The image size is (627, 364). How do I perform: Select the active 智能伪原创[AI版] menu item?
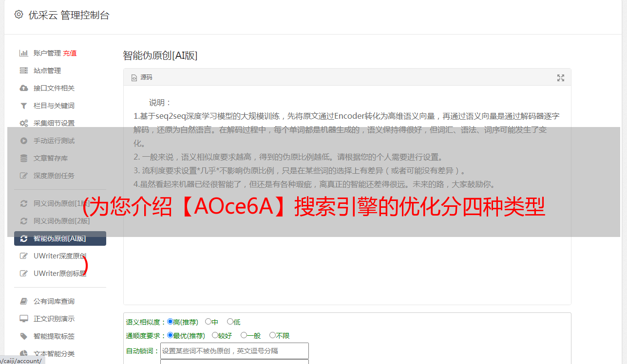pyautogui.click(x=60, y=238)
